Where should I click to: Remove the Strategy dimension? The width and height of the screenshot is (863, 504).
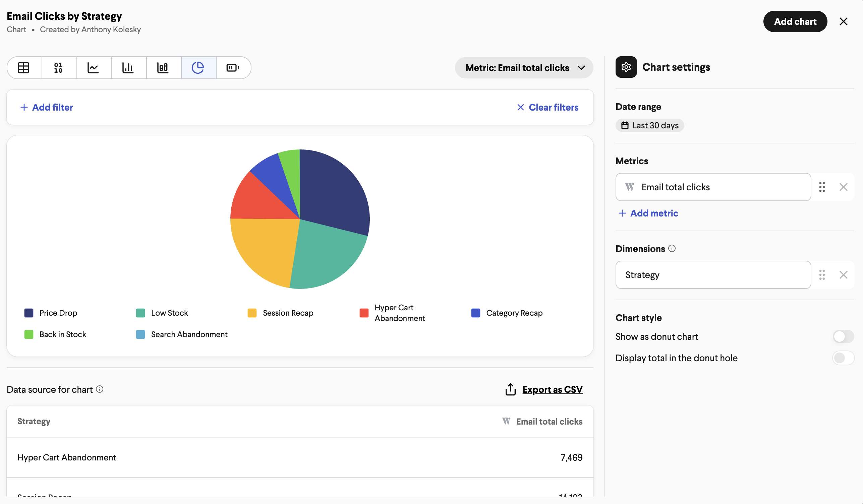coord(844,274)
